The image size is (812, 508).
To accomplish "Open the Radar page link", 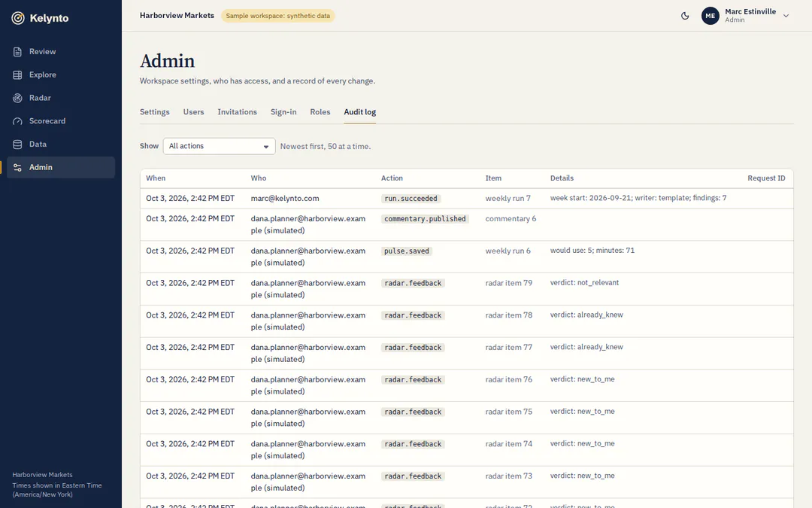I will tap(40, 98).
